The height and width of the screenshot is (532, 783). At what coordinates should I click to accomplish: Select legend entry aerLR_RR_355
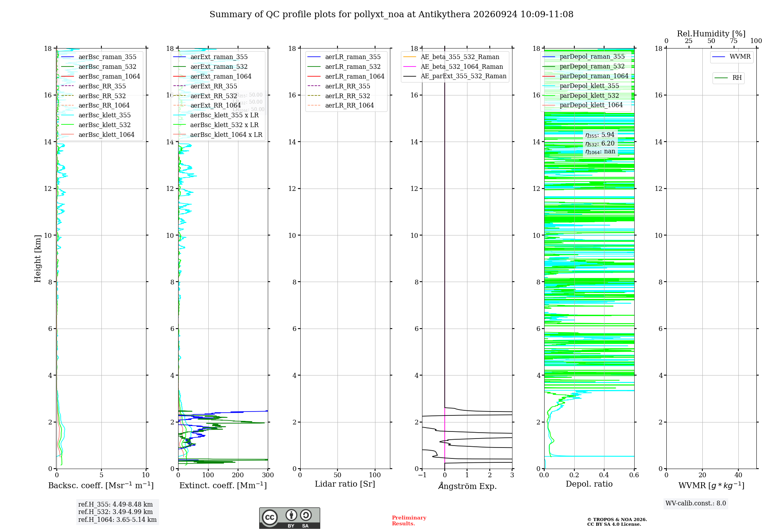pyautogui.click(x=339, y=86)
